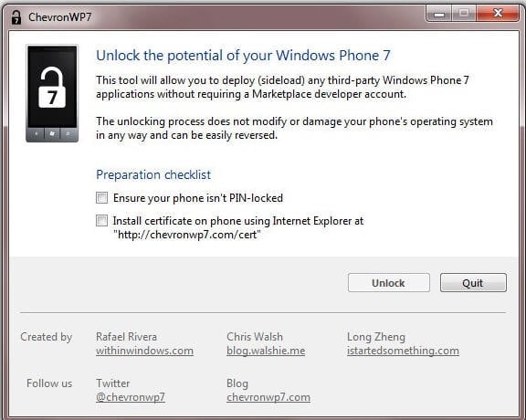Check 'Ensure your phone isn't PIN-locked'
Image resolution: width=526 pixels, height=420 pixels.
pos(101,198)
